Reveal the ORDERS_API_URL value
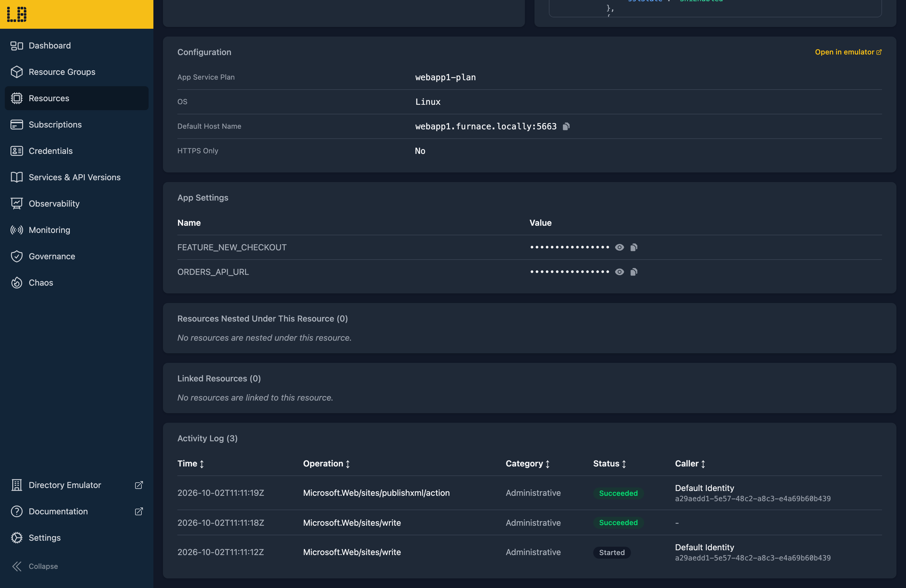 coord(619,272)
